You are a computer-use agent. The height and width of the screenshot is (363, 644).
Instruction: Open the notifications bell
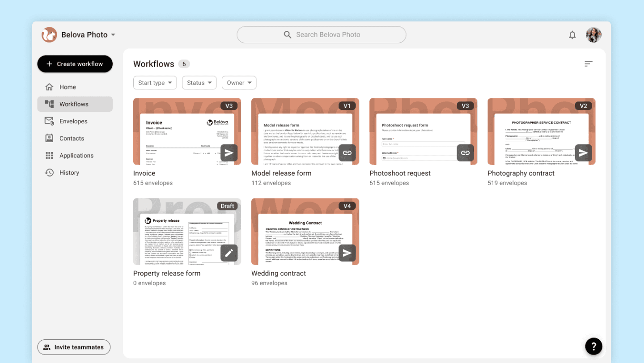point(572,35)
